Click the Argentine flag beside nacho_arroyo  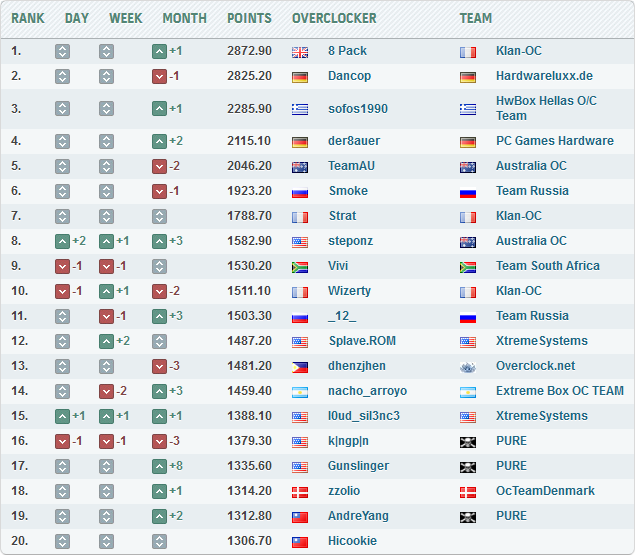300,392
